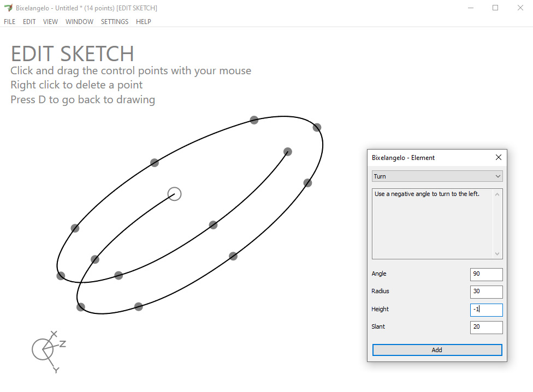Viewport: 533px width, 392px height.
Task: Click the EDIT SKETCH heading
Action: tap(73, 54)
